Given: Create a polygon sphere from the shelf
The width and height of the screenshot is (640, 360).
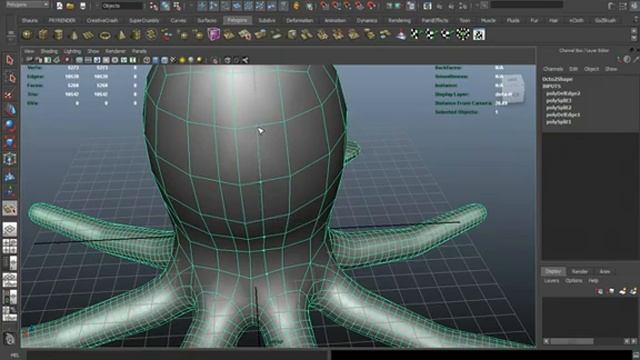Looking at the screenshot, I should point(27,35).
